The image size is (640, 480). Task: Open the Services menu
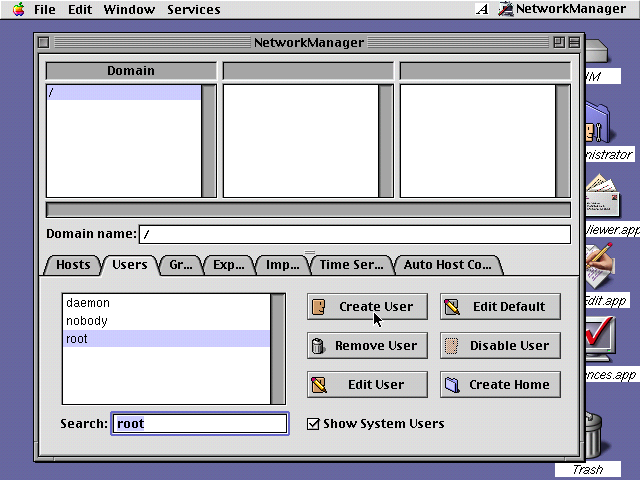pos(194,10)
